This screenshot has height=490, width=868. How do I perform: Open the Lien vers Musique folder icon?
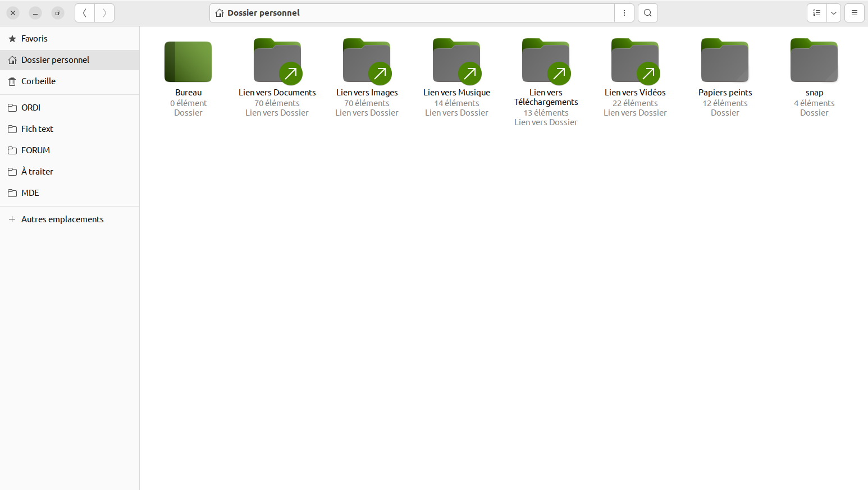(x=456, y=61)
